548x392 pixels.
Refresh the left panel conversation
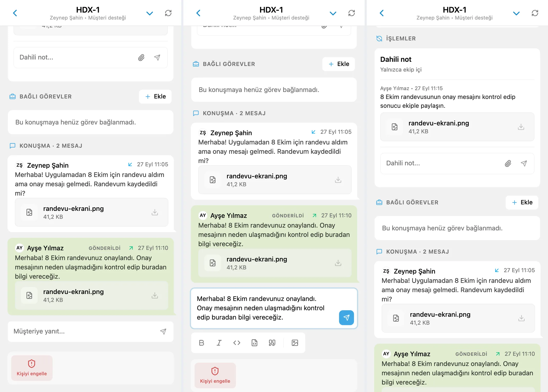168,13
